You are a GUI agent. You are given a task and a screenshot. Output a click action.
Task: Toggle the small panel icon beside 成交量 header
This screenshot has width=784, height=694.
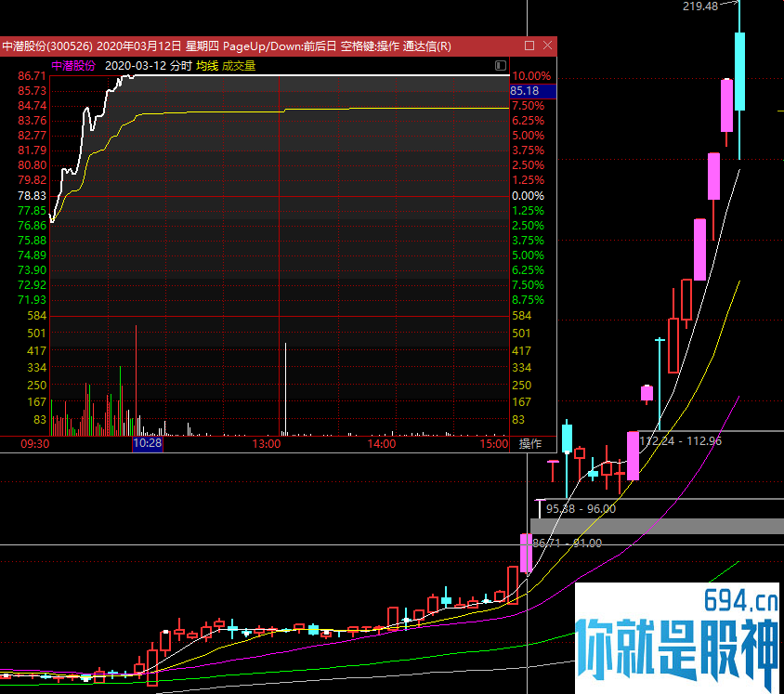pos(501,66)
